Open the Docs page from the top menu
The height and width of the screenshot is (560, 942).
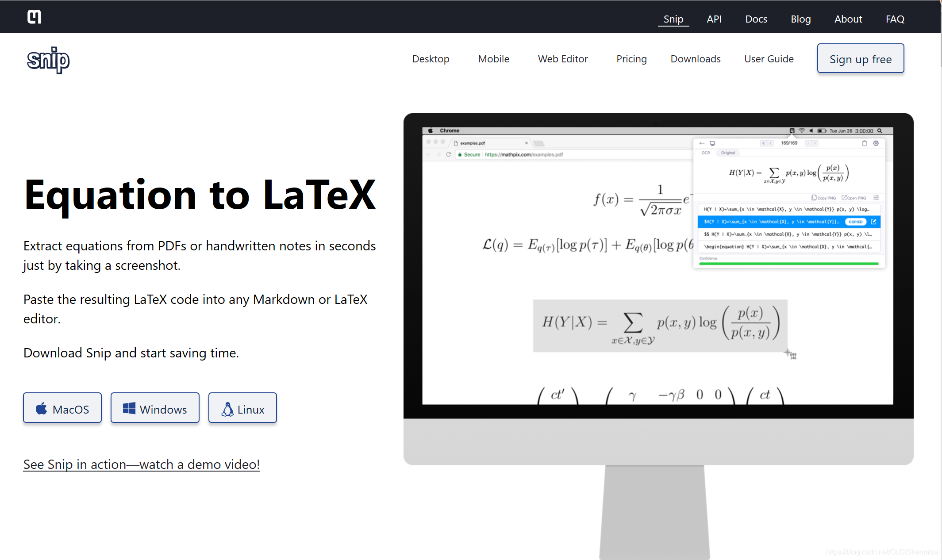tap(756, 19)
